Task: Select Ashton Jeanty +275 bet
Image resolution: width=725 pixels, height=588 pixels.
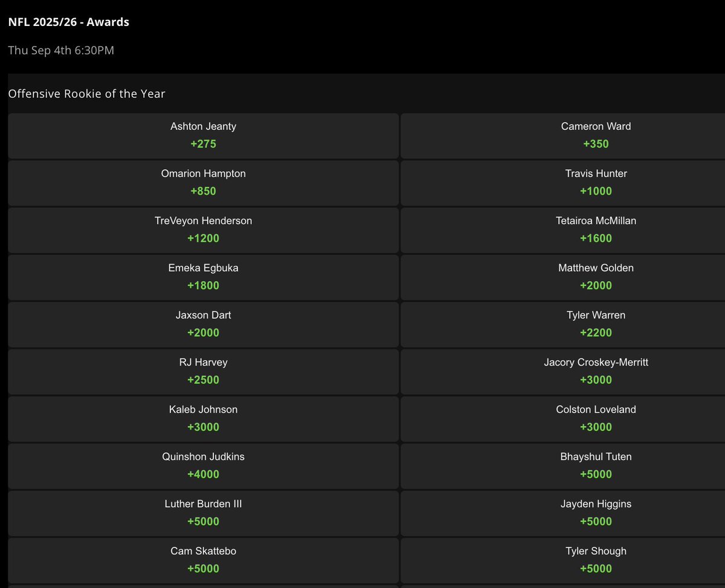Action: tap(203, 135)
